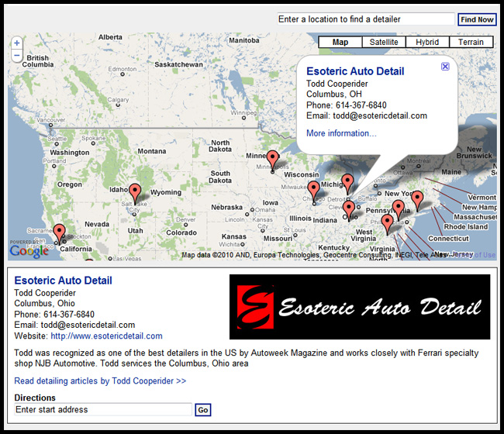The image size is (504, 434).
Task: Read detailing articles by Todd Cooperider
Action: click(100, 381)
